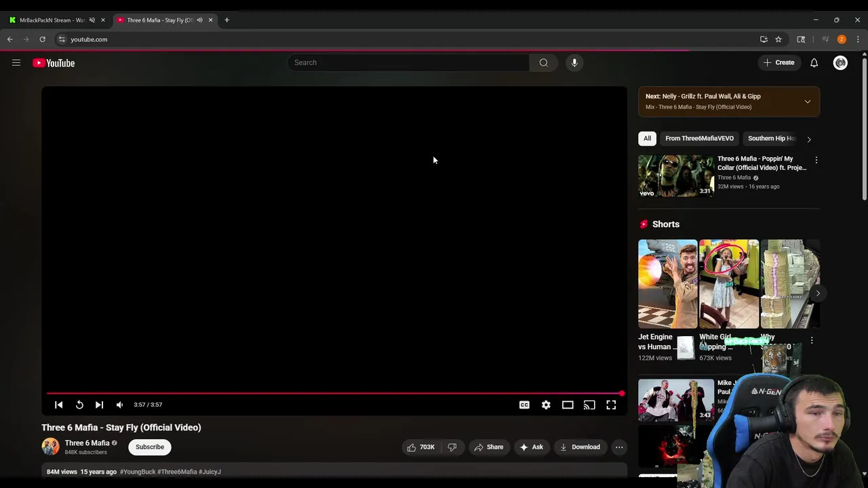Viewport: 868px width, 488px height.
Task: Open the browser extensions icon
Action: (x=801, y=39)
